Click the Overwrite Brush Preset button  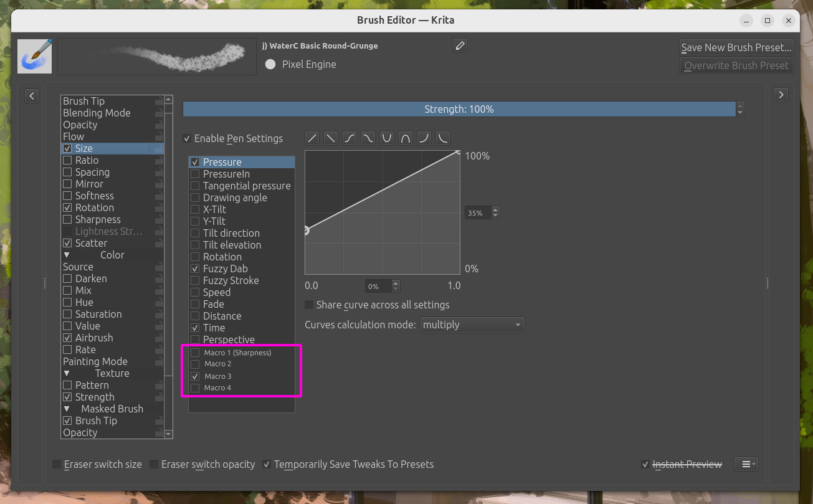(736, 65)
